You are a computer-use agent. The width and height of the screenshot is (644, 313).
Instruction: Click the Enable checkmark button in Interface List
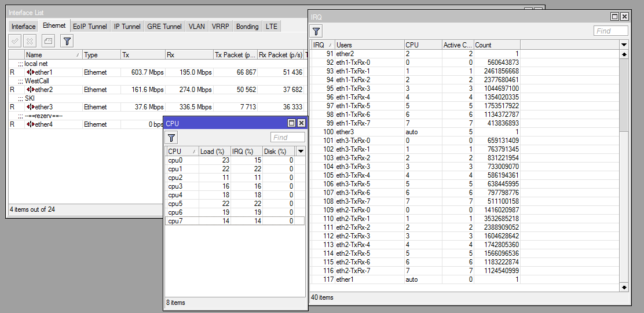click(15, 41)
